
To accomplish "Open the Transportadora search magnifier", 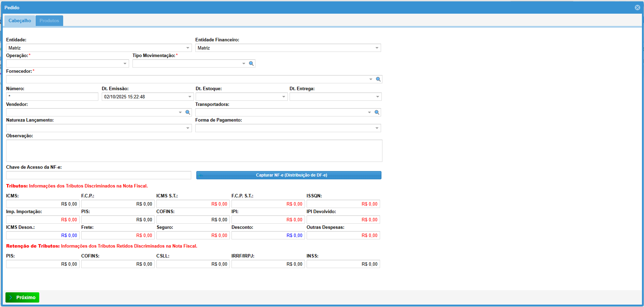I will [x=377, y=112].
